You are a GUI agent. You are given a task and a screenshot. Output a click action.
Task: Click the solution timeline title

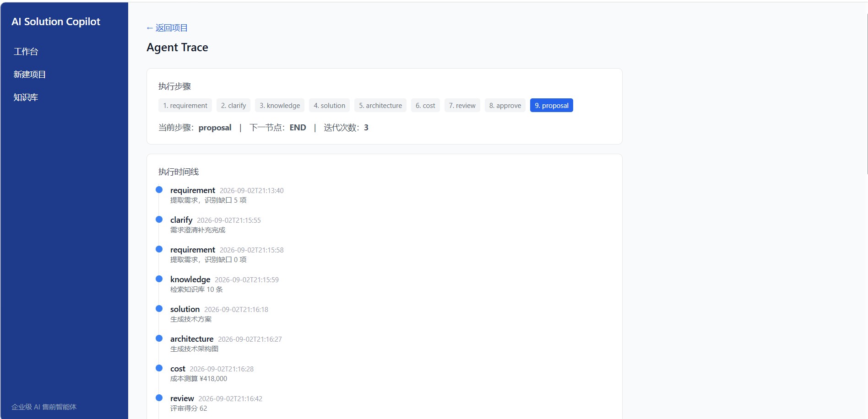[x=185, y=309]
